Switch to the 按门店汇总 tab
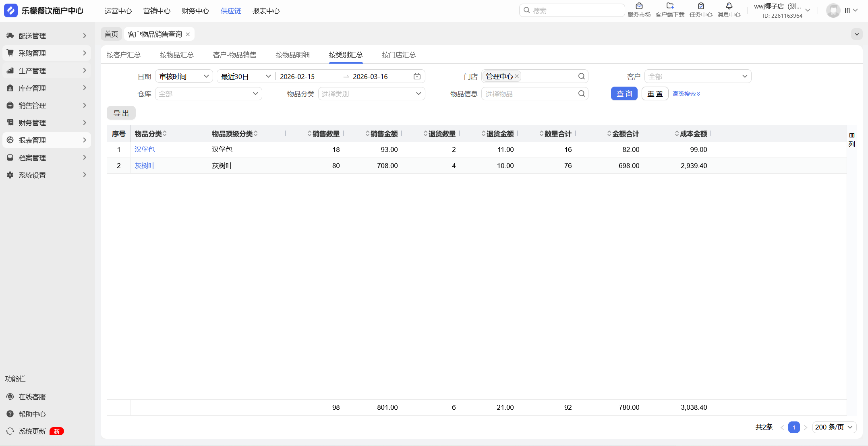868x446 pixels. point(399,55)
